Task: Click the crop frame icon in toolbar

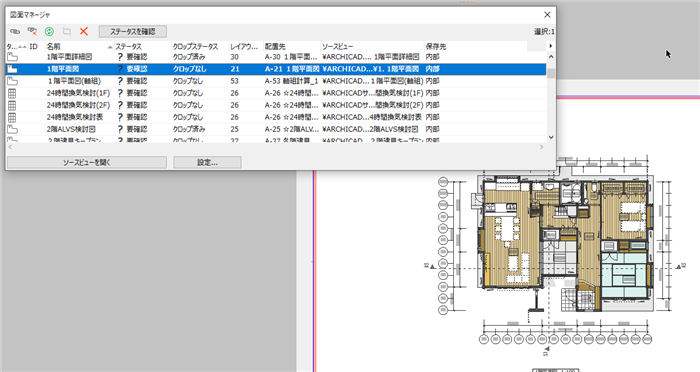Action: (x=67, y=31)
